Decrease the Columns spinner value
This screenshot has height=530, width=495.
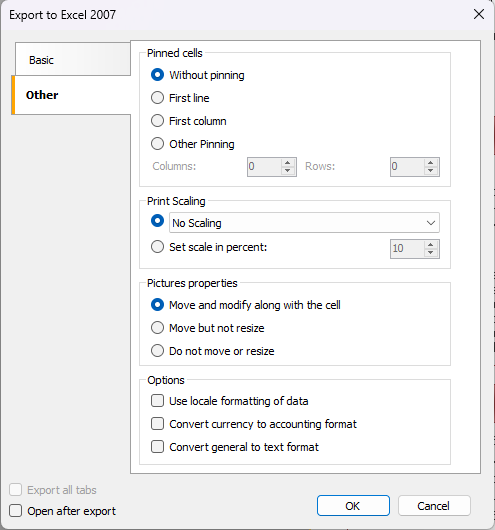pos(287,171)
